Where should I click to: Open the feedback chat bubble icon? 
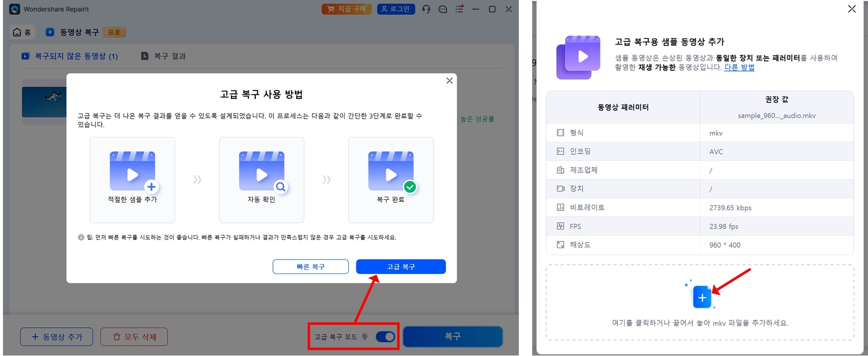click(443, 9)
